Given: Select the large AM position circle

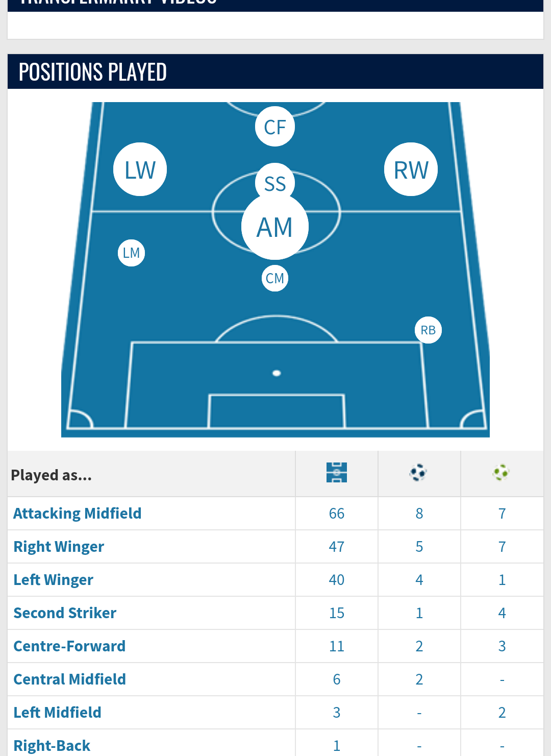Looking at the screenshot, I should click(275, 227).
